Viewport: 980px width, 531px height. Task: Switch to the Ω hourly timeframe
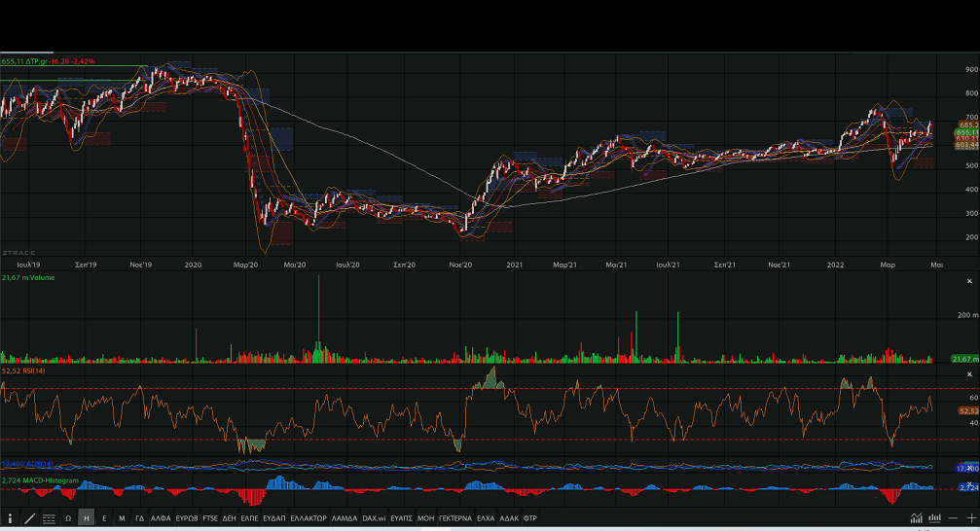coord(68,518)
